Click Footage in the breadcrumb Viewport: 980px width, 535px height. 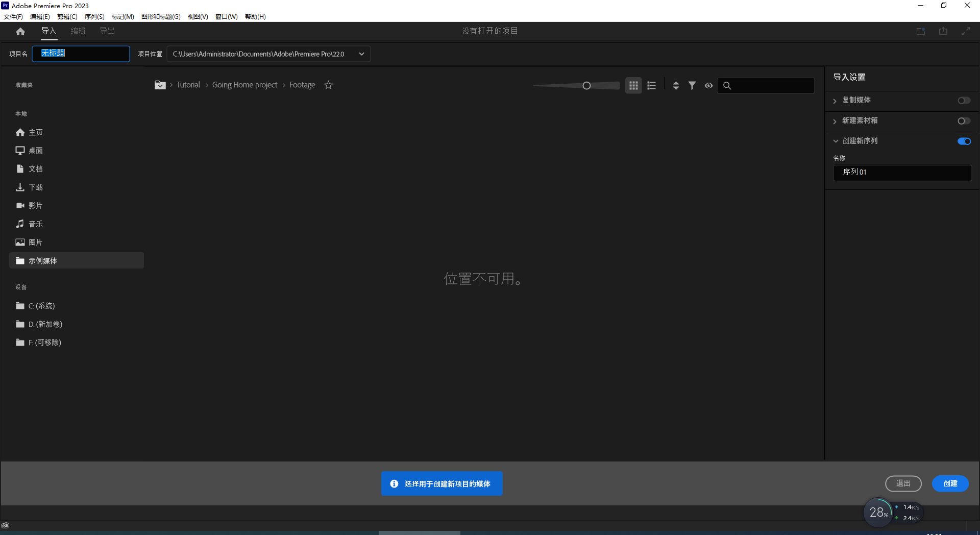[302, 85]
